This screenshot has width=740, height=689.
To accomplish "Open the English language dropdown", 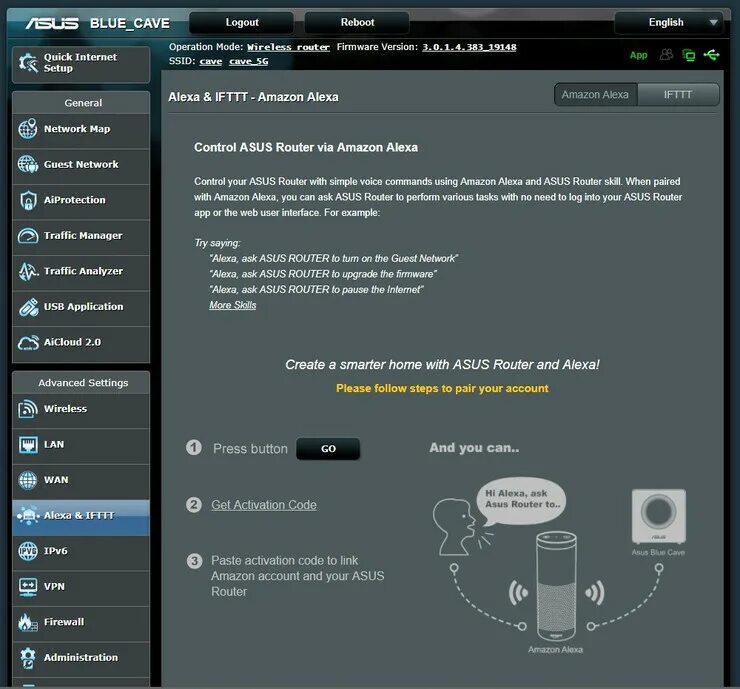I will point(668,22).
